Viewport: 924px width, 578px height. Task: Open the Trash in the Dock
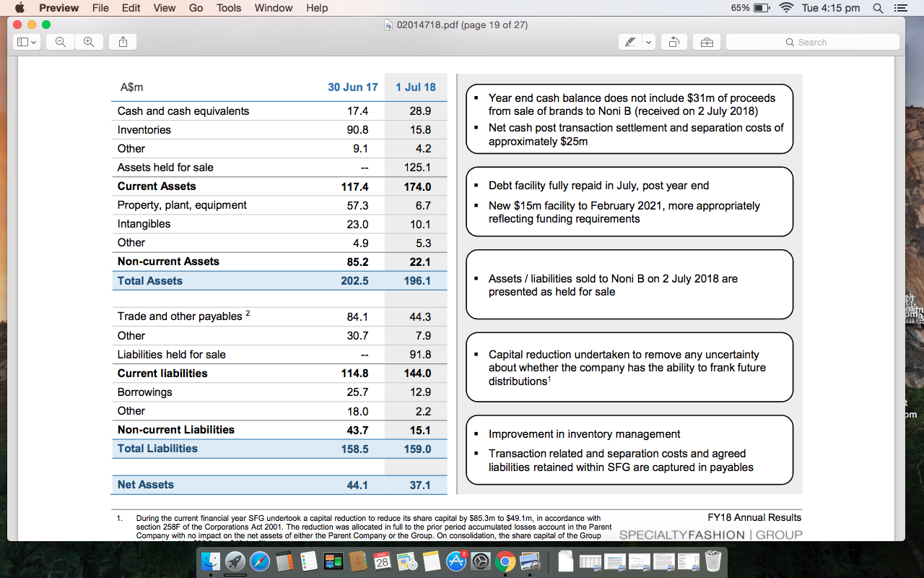(712, 561)
